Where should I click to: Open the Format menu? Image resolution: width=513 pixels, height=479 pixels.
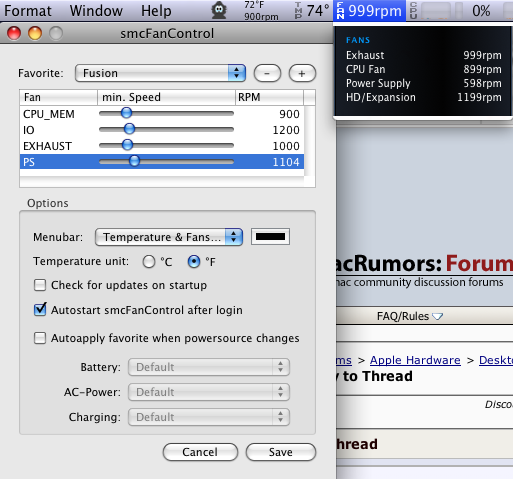(x=28, y=11)
